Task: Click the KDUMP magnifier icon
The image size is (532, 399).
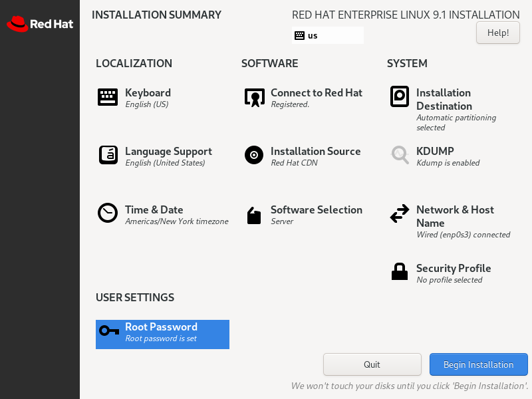Action: click(400, 155)
